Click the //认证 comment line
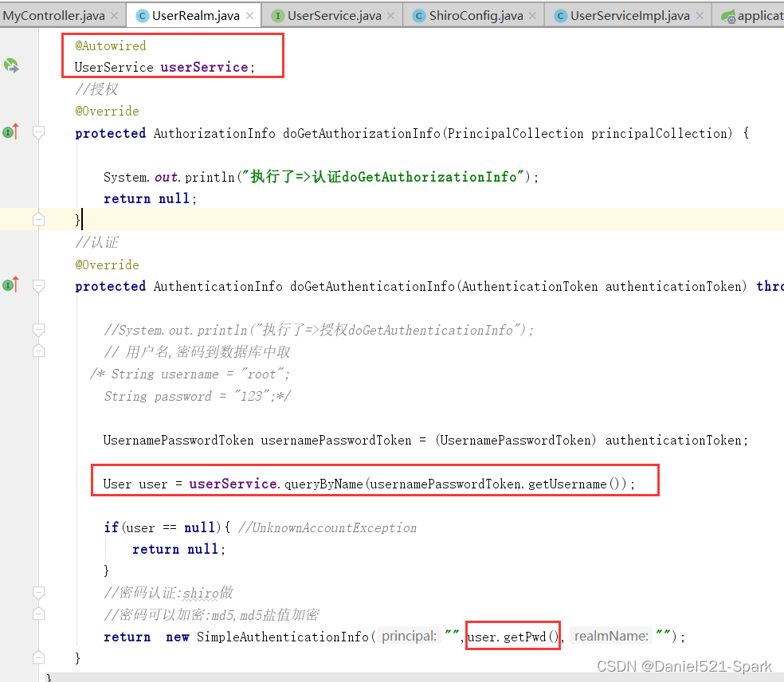Screen dimensions: 784x682 pos(96,242)
